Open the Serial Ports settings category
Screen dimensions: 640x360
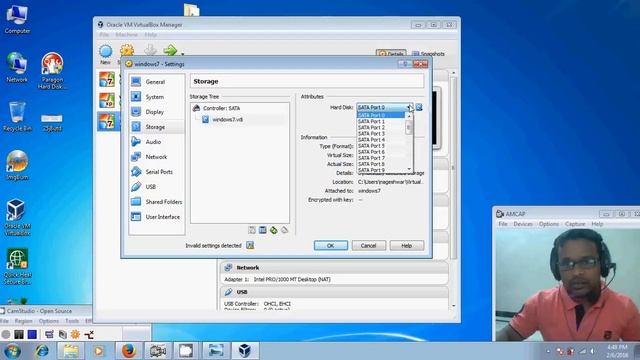(156, 172)
